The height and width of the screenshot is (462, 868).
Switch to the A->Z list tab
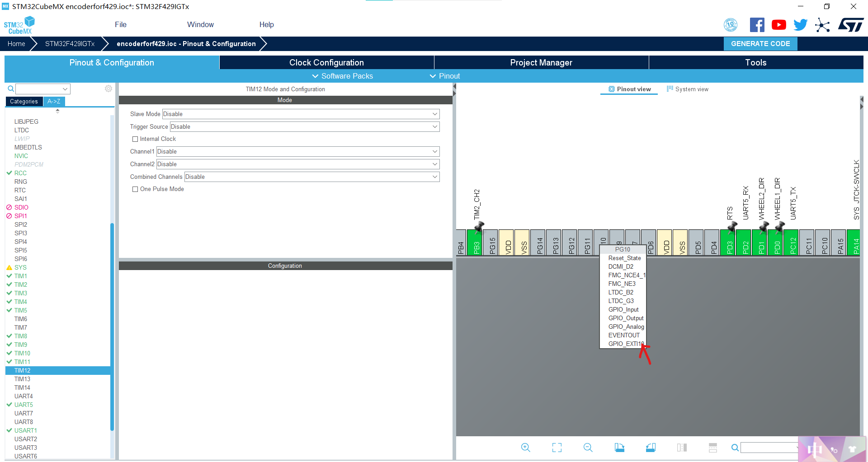pos(54,102)
